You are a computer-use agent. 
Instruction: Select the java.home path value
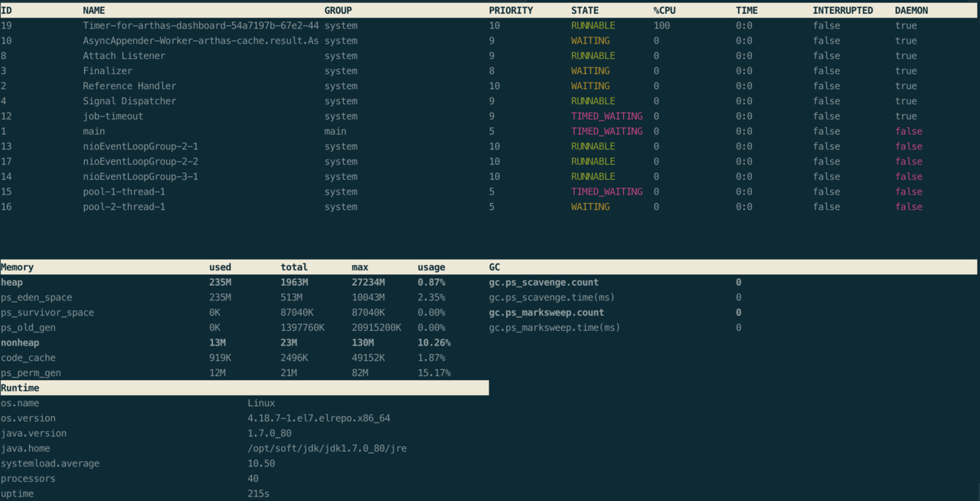coord(327,448)
